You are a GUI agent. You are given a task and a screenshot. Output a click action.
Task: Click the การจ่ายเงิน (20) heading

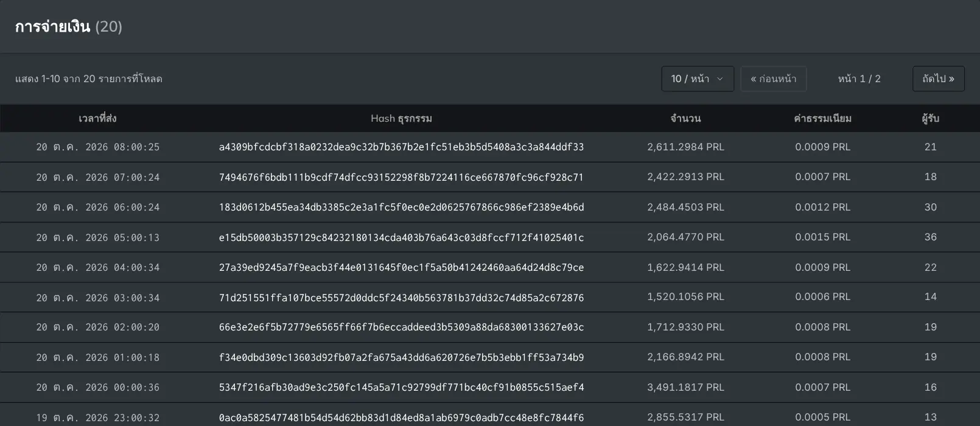(x=69, y=27)
